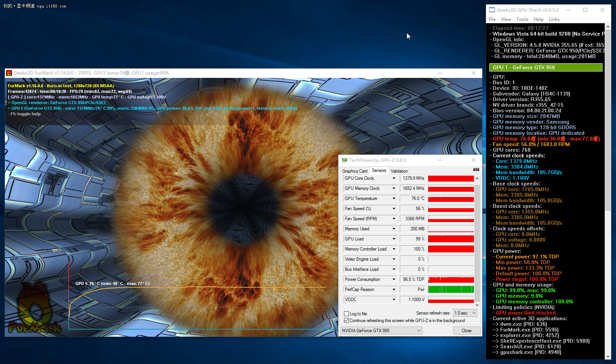Open the PerfCap Reason dropdown
This screenshot has height=364, width=616.
pyautogui.click(x=394, y=289)
